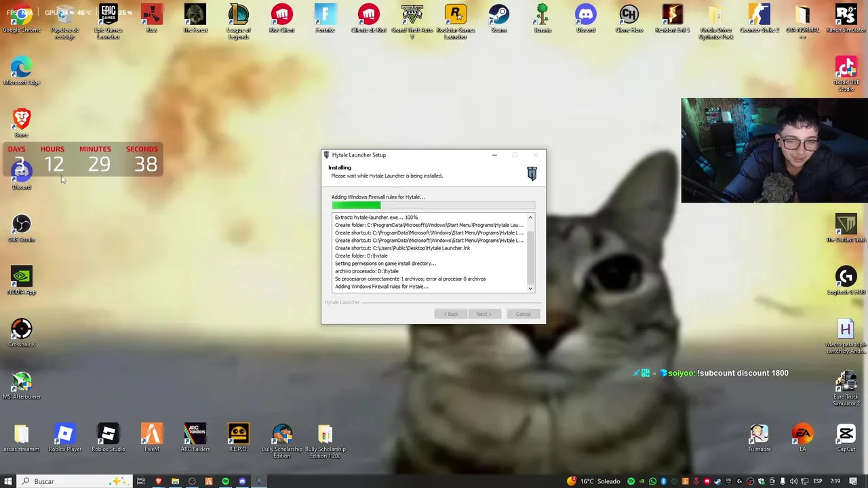Click the disabled Next button in setup

click(x=484, y=314)
